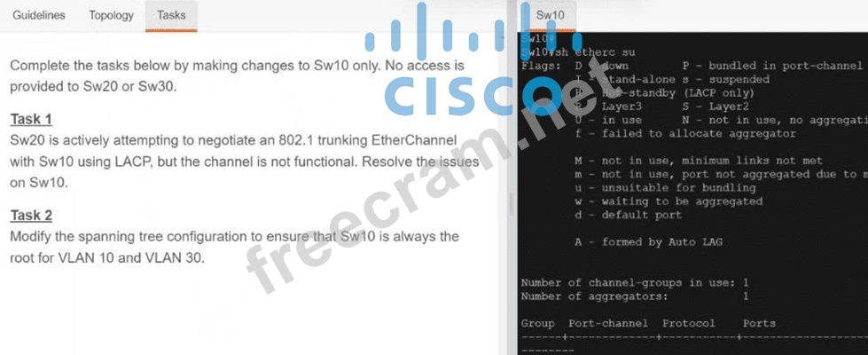Viewport: 868px width, 355px height.
Task: Click the Task 2 spanning tree description
Action: coord(235,247)
